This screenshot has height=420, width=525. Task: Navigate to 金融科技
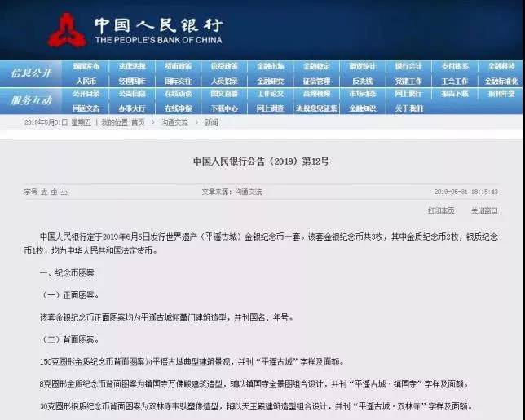501,66
